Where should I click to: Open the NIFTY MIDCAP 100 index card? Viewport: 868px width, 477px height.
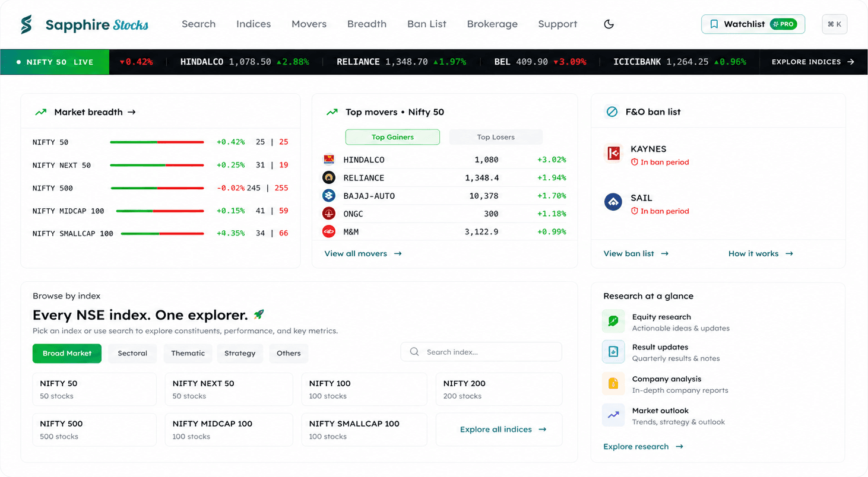coord(229,430)
